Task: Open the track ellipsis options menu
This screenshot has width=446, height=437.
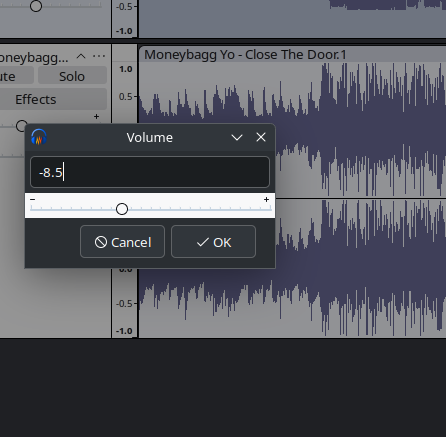Action: click(x=99, y=56)
